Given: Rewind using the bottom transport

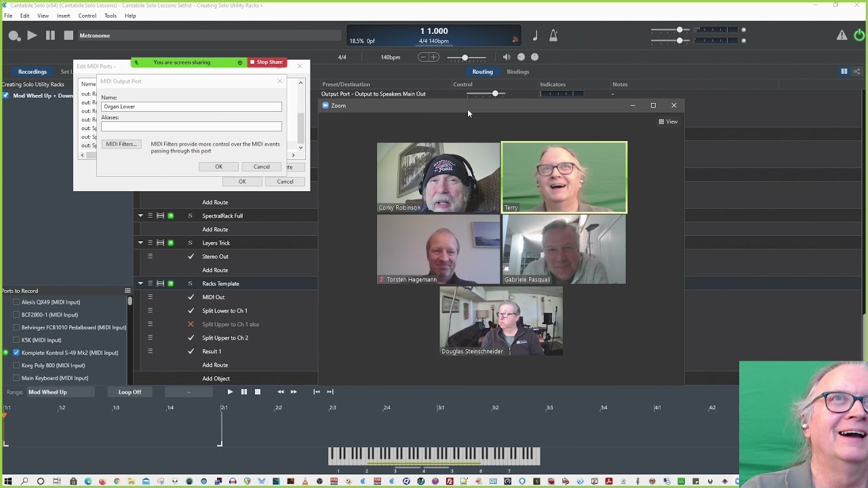Looking at the screenshot, I should 281,392.
